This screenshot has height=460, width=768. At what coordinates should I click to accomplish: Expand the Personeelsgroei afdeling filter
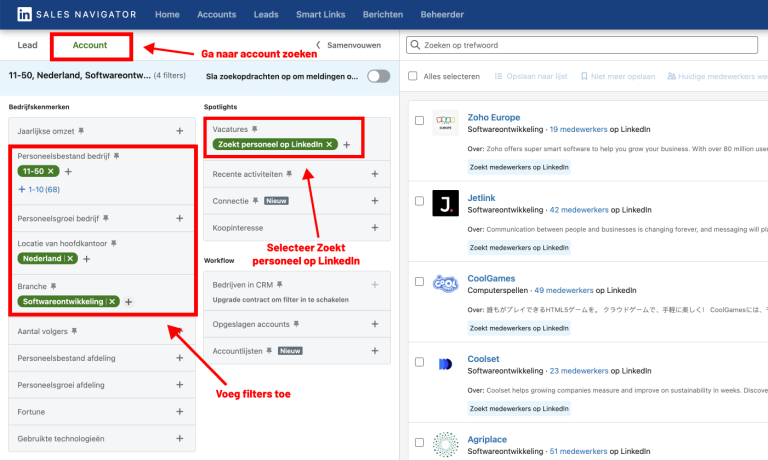(180, 385)
